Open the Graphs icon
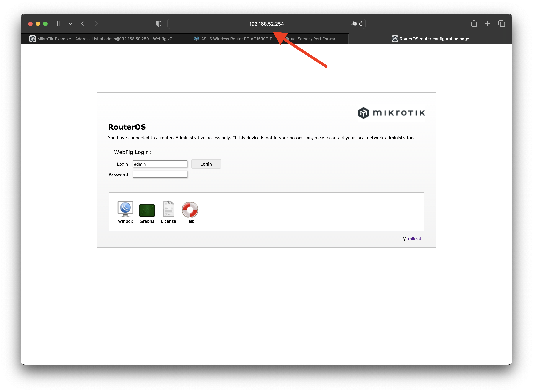 coord(147,210)
